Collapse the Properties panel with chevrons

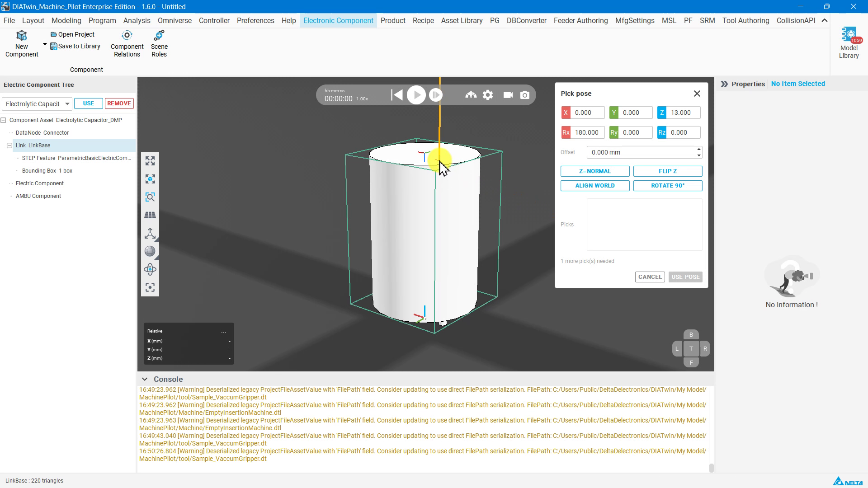pyautogui.click(x=724, y=84)
